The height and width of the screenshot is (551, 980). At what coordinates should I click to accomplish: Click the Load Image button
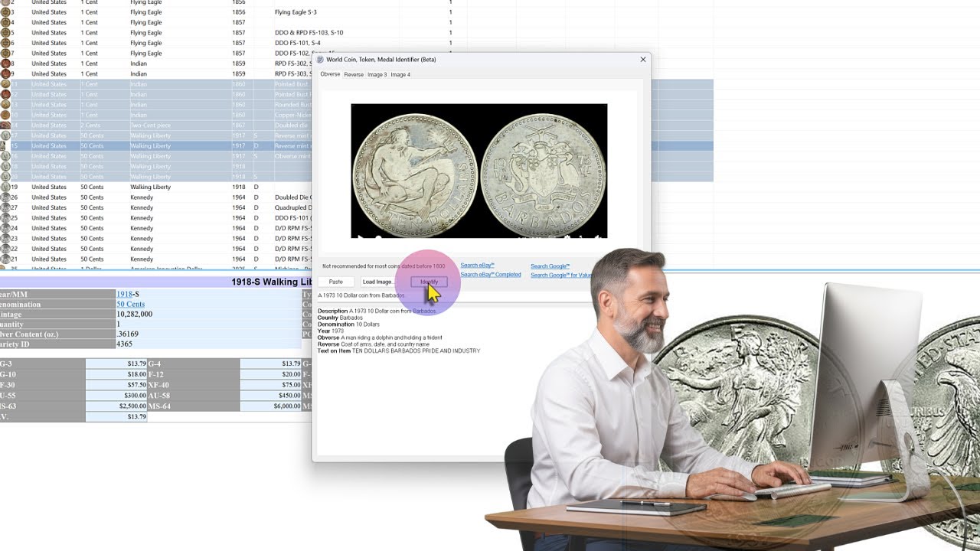[378, 282]
